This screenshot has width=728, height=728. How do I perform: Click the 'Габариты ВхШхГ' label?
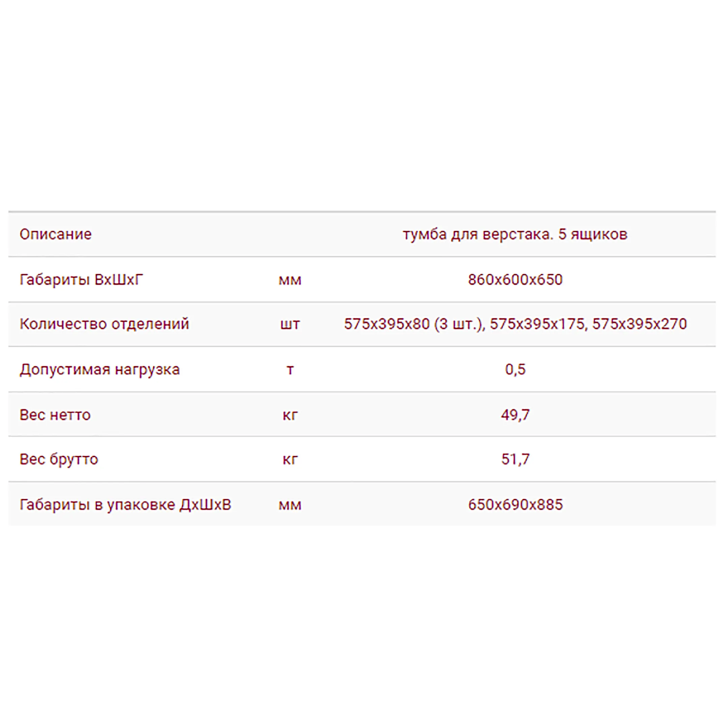[81, 280]
